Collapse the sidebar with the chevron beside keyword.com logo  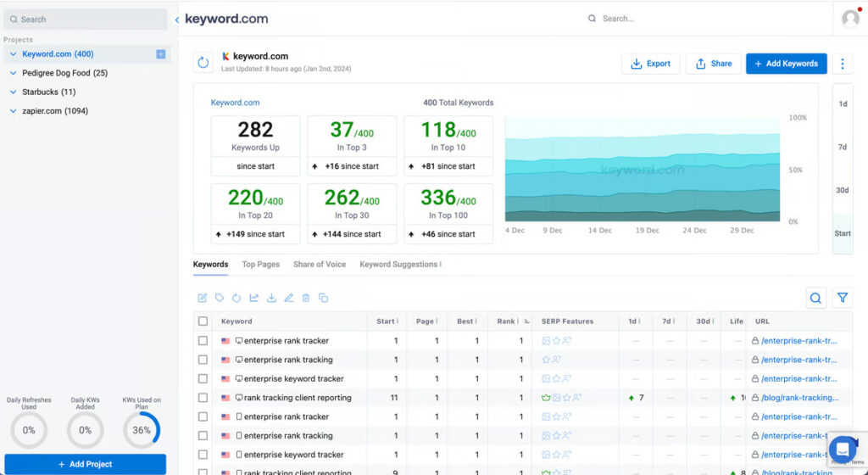tap(176, 20)
